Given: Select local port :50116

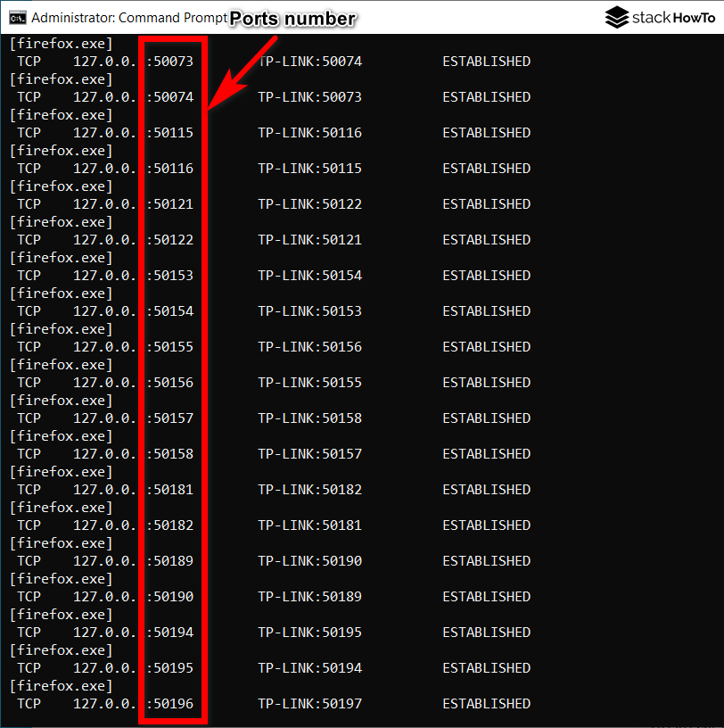Looking at the screenshot, I should 170,169.
